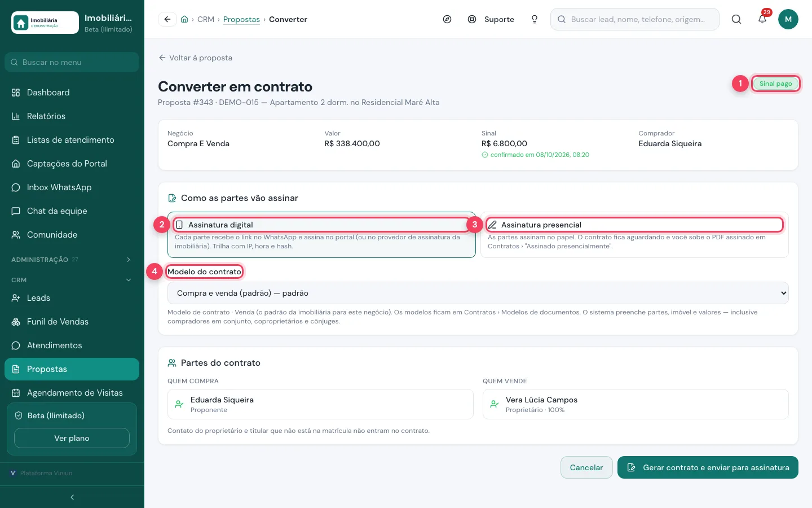Click Plataforma Viniun footer text
The width and height of the screenshot is (812, 508).
click(46, 473)
